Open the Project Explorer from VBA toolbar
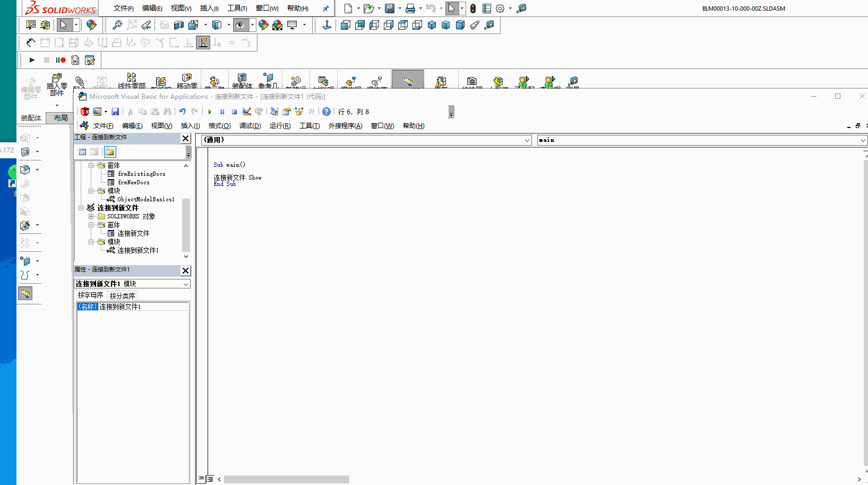 pyautogui.click(x=274, y=112)
